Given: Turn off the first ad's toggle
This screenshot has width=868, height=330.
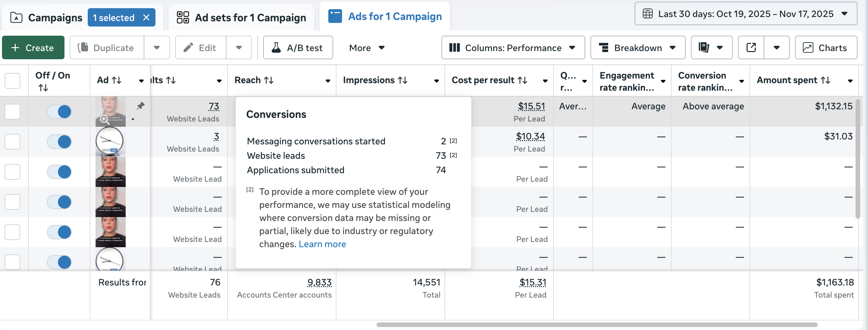Looking at the screenshot, I should pyautogui.click(x=59, y=112).
